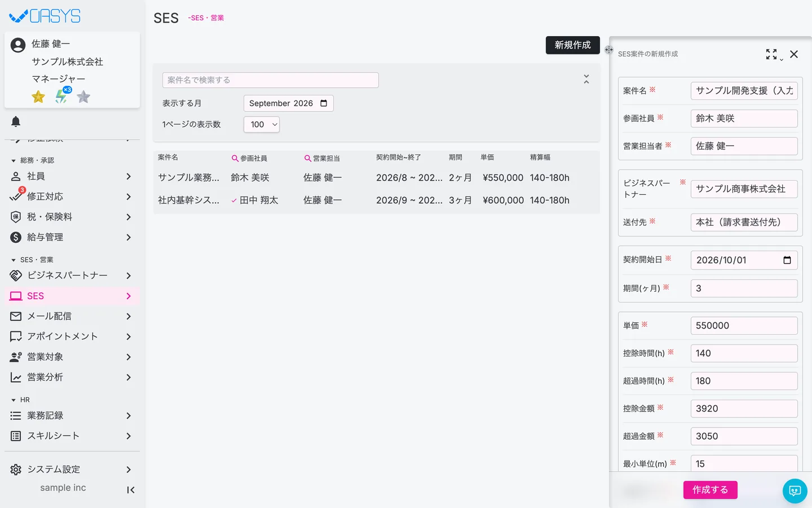Expand ビジネスパートナー submenu arrow
This screenshot has height=508, width=812.
[129, 275]
